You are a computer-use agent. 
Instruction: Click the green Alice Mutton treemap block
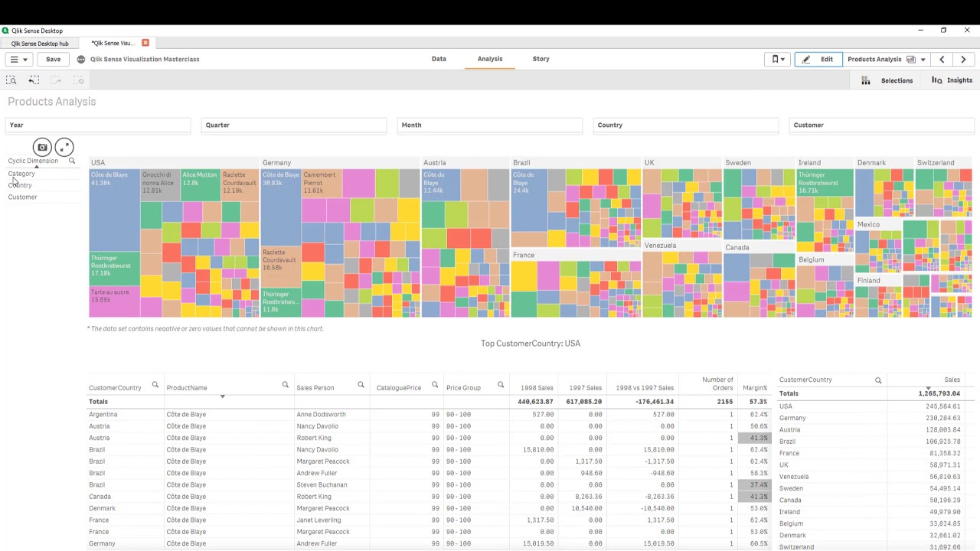click(201, 184)
